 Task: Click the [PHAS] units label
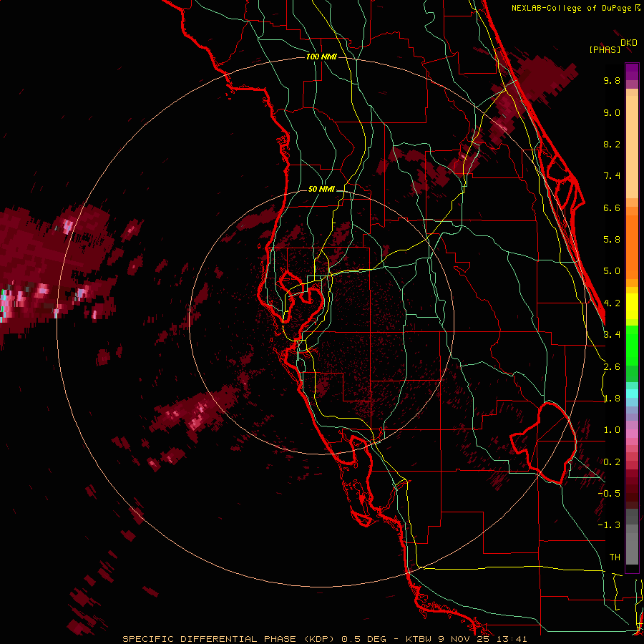pyautogui.click(x=605, y=50)
